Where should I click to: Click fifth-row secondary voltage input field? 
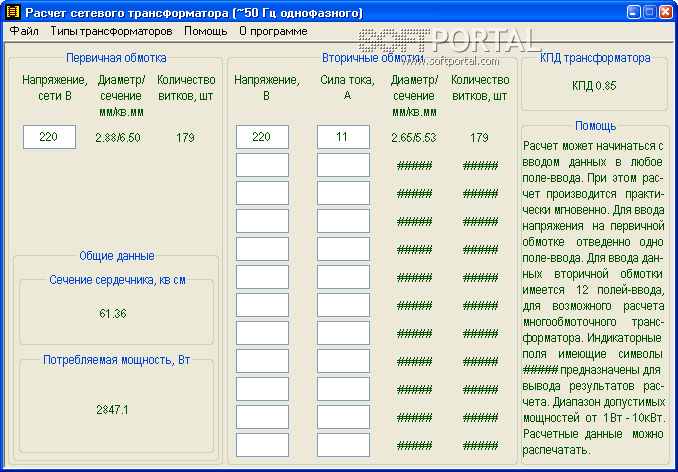point(262,249)
